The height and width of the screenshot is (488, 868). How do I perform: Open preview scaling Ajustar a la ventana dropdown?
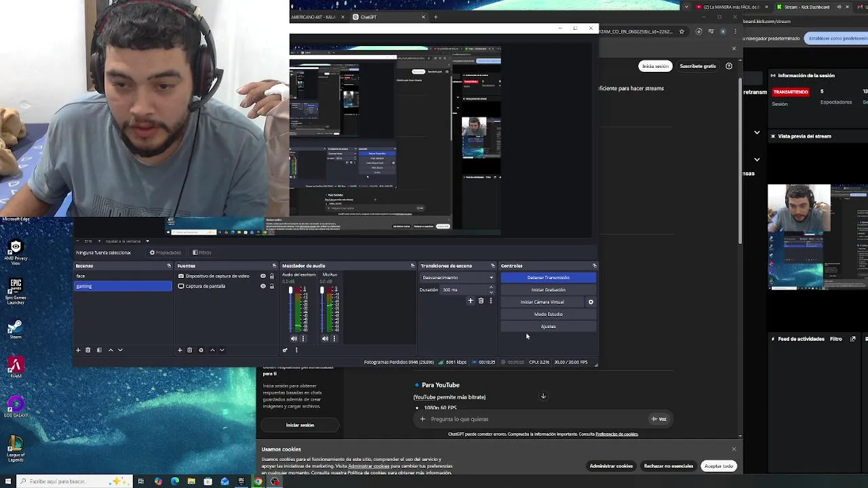click(126, 241)
